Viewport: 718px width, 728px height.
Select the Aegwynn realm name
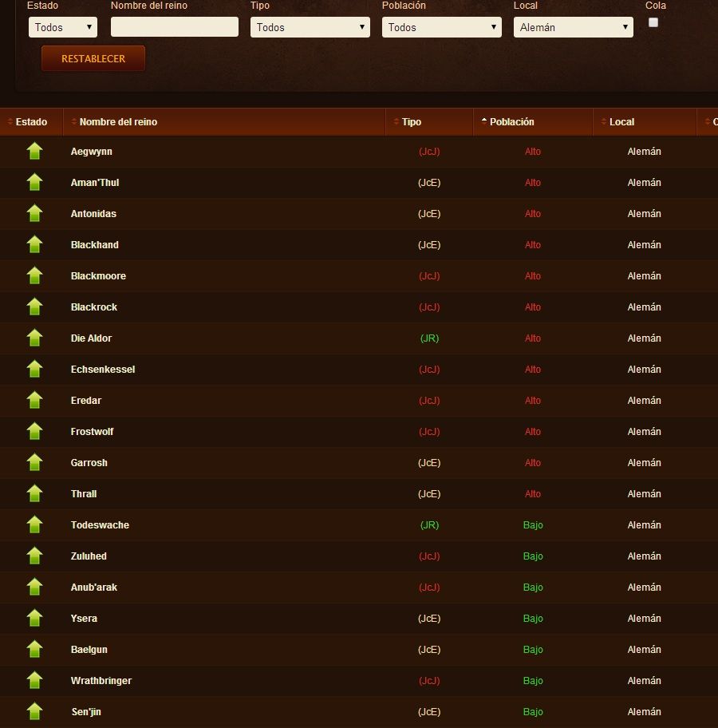(x=92, y=152)
